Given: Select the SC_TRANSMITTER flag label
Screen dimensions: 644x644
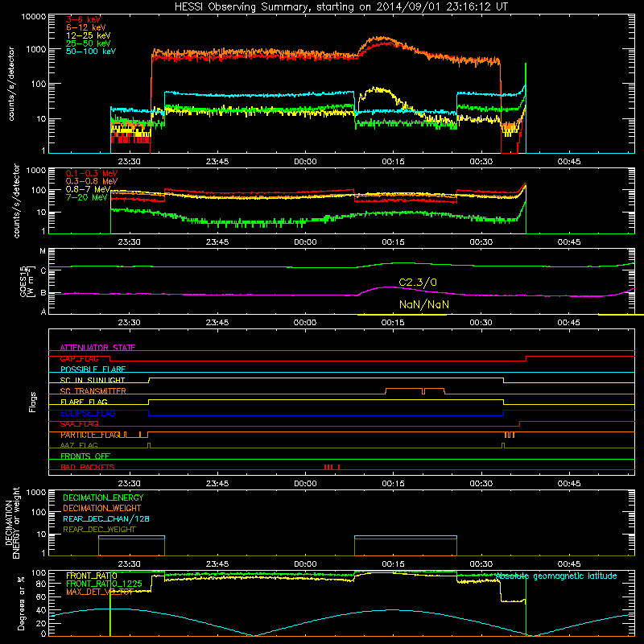Looking at the screenshot, I should pyautogui.click(x=93, y=391).
